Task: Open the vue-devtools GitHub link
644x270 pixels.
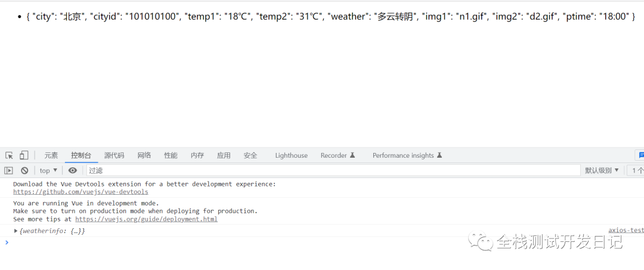Action: coord(80,192)
